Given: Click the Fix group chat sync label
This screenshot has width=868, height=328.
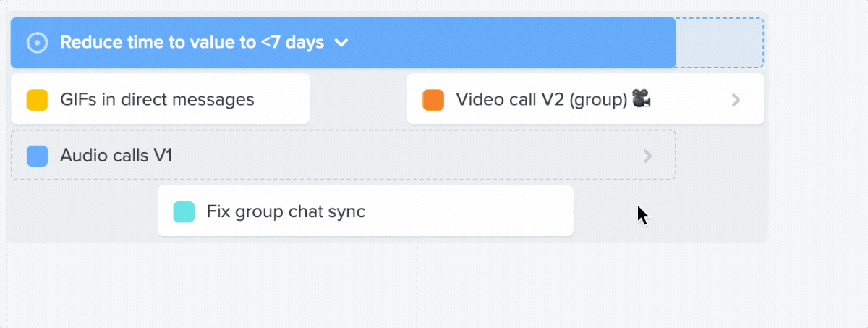Looking at the screenshot, I should (x=286, y=212).
